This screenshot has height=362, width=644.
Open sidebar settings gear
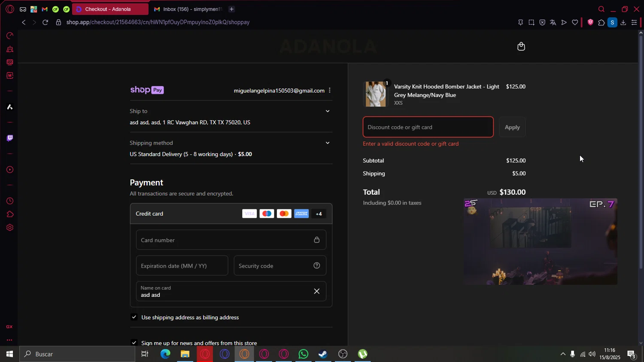pyautogui.click(x=10, y=228)
